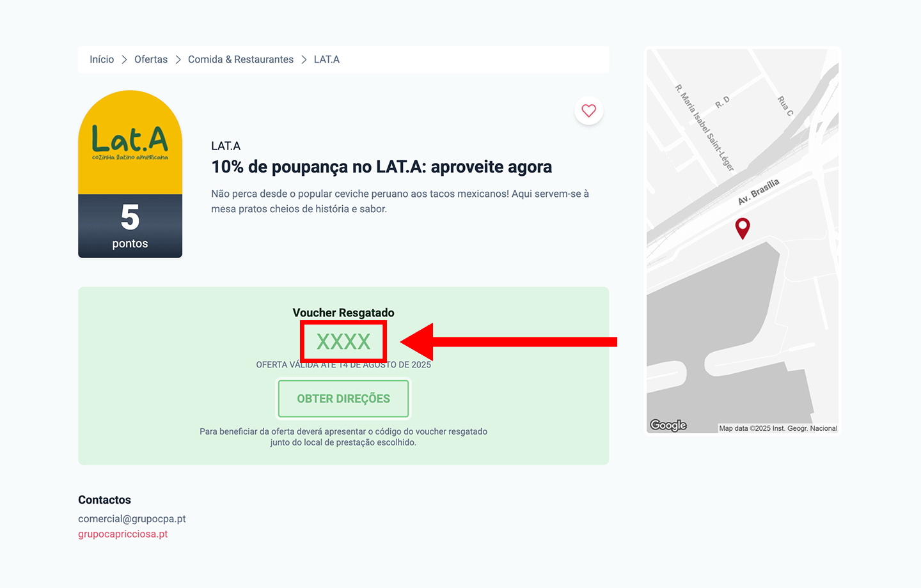This screenshot has width=921, height=588.
Task: Click the yellow Lat.A badge artwork
Action: pyautogui.click(x=130, y=144)
